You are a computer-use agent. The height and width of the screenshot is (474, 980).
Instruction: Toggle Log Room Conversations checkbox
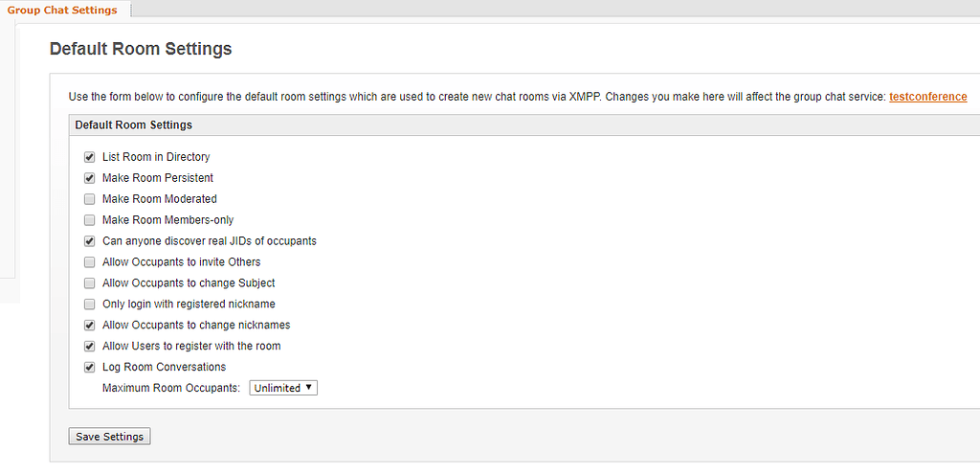pos(89,368)
